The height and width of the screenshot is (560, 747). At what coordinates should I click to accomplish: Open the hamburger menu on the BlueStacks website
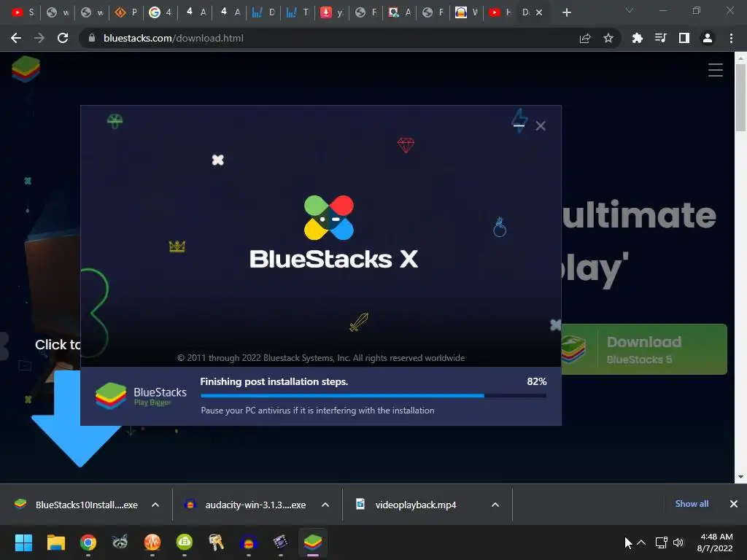click(715, 70)
